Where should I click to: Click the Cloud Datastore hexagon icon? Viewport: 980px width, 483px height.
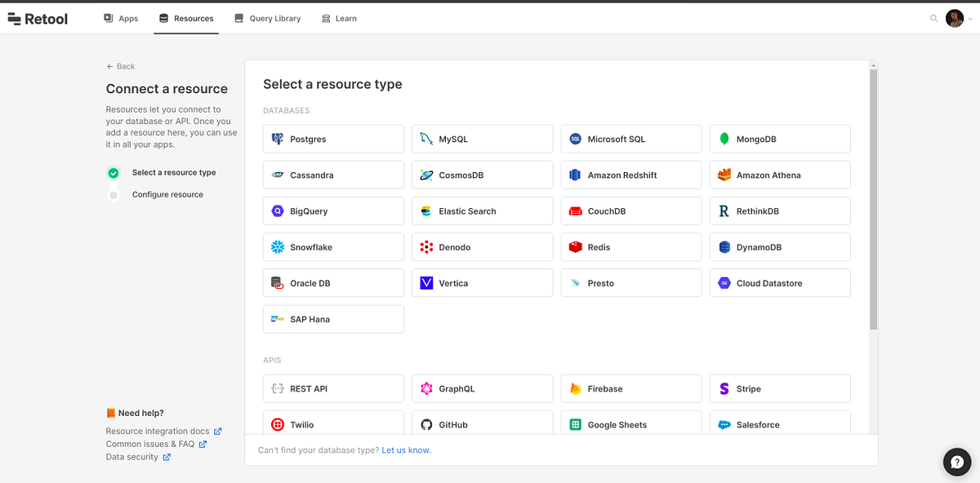click(x=724, y=283)
